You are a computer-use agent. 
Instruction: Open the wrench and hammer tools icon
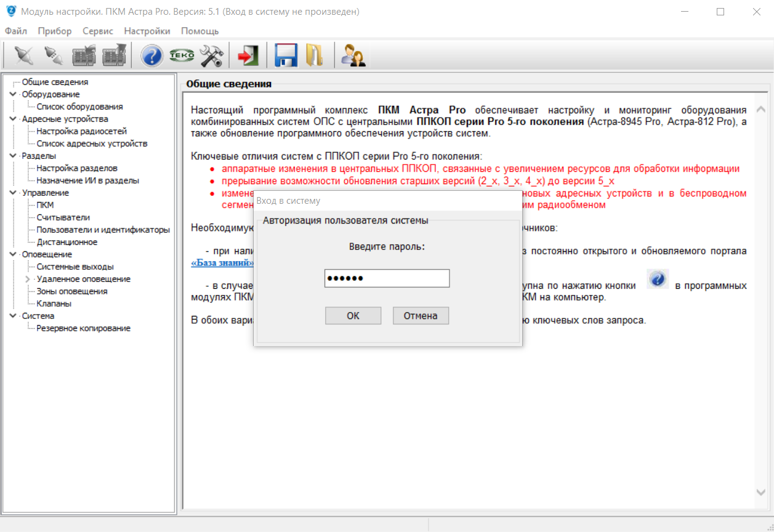(211, 56)
